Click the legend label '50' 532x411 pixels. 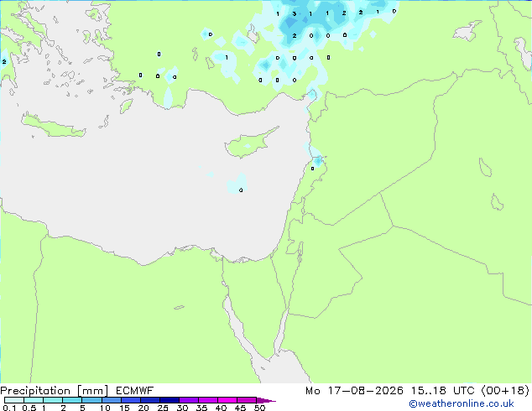point(260,408)
